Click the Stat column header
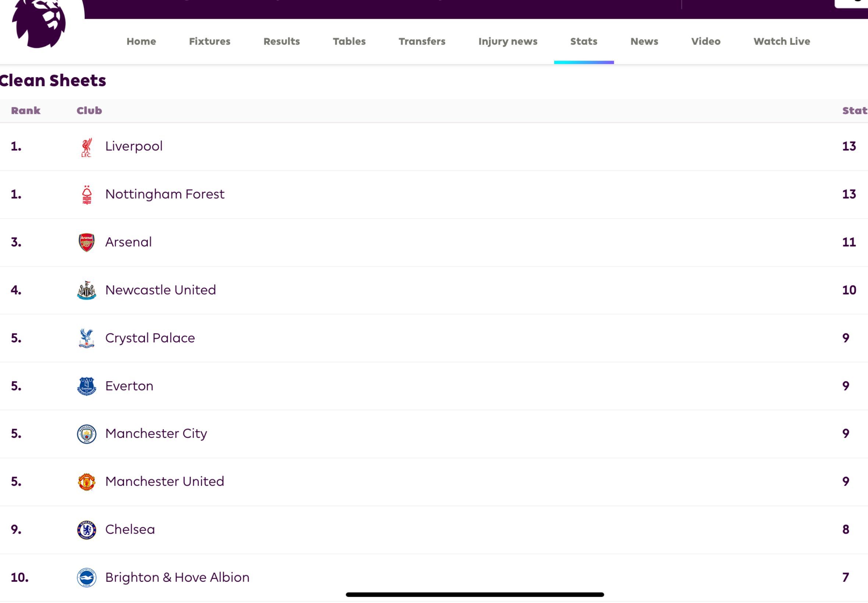The image size is (868, 603). (855, 111)
